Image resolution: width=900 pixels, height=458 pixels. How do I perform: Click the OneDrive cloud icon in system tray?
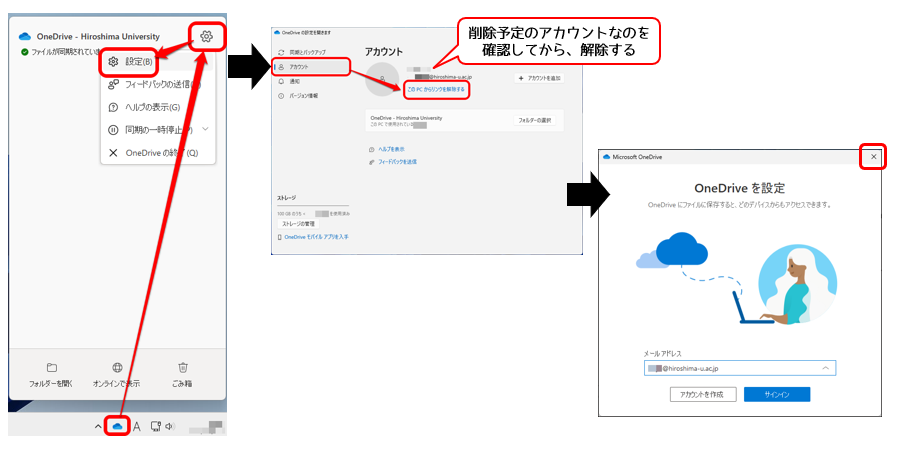click(118, 426)
